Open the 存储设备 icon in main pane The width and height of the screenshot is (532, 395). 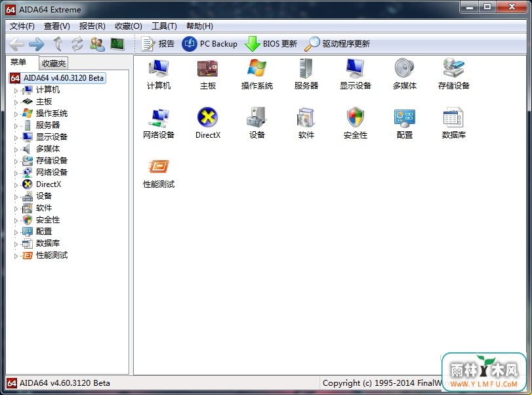[x=454, y=74]
